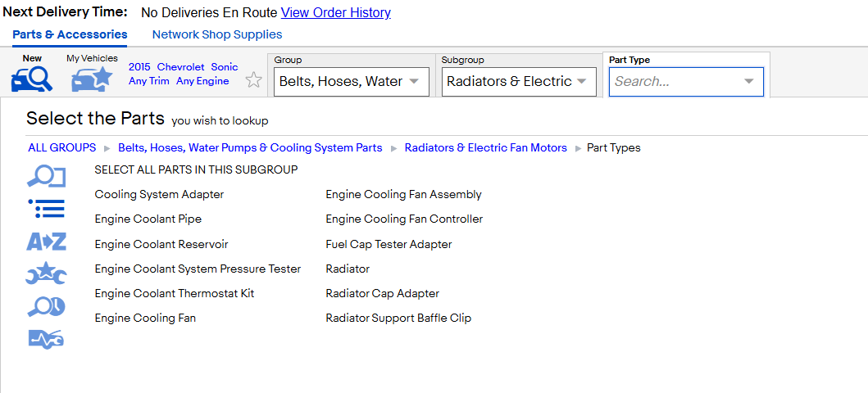
Task: Click the magnifier parts lookup sidebar icon
Action: 47,177
